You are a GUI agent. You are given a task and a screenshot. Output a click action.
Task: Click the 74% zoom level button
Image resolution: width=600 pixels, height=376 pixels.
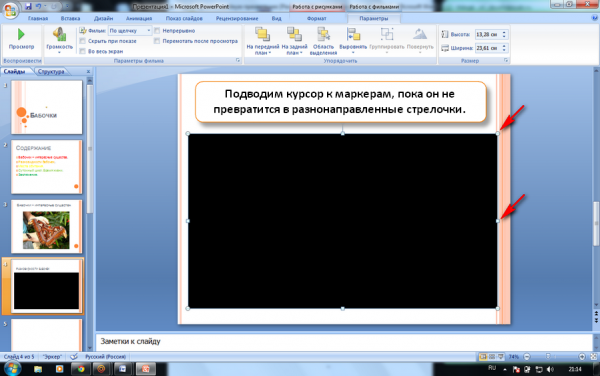514,357
